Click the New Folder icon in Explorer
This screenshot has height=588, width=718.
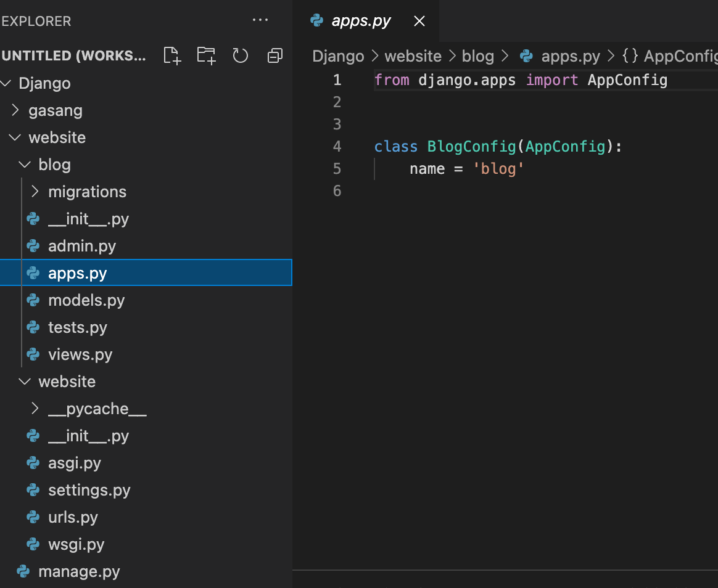206,56
